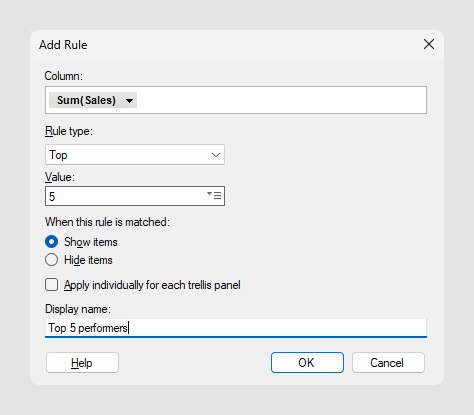Select the Show items radio button
Viewport: 474px width, 415px height.
pyautogui.click(x=52, y=242)
